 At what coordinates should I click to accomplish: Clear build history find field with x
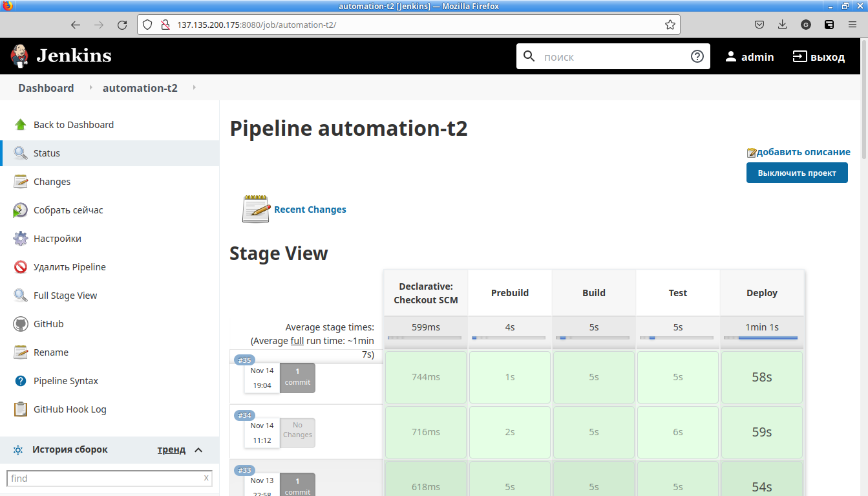click(x=206, y=478)
